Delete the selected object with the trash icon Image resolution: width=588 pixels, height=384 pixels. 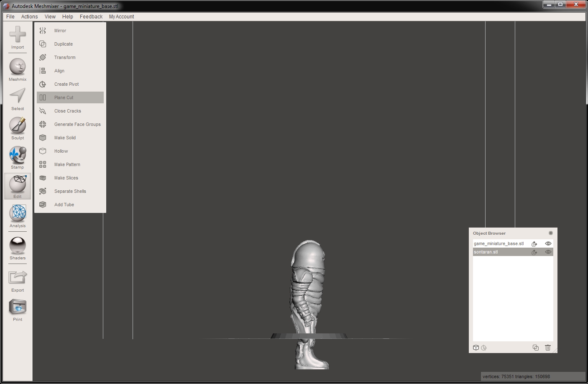point(548,348)
